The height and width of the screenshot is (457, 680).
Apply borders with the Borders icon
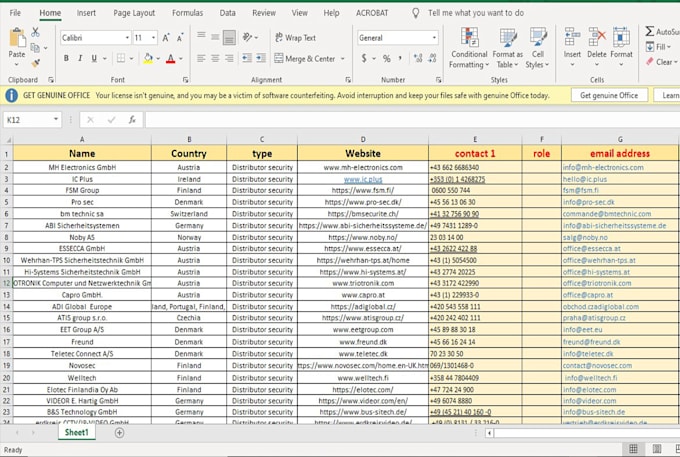pyautogui.click(x=121, y=58)
